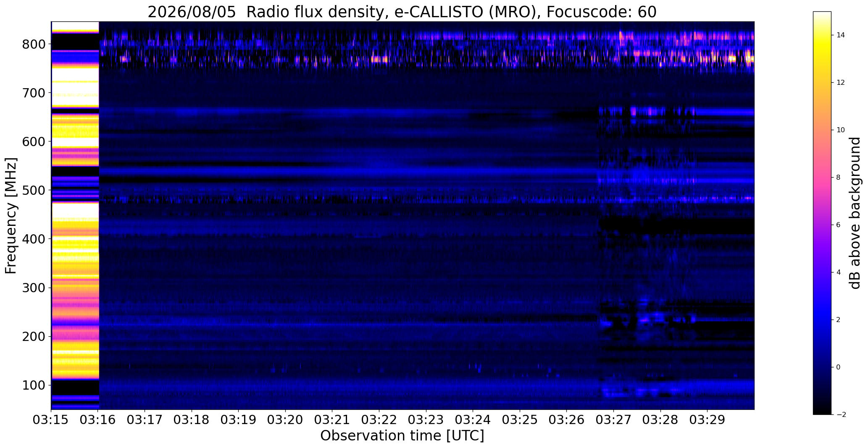The height and width of the screenshot is (448, 868).
Task: Click the bright calibration strip at 03:15
Action: (x=75, y=215)
